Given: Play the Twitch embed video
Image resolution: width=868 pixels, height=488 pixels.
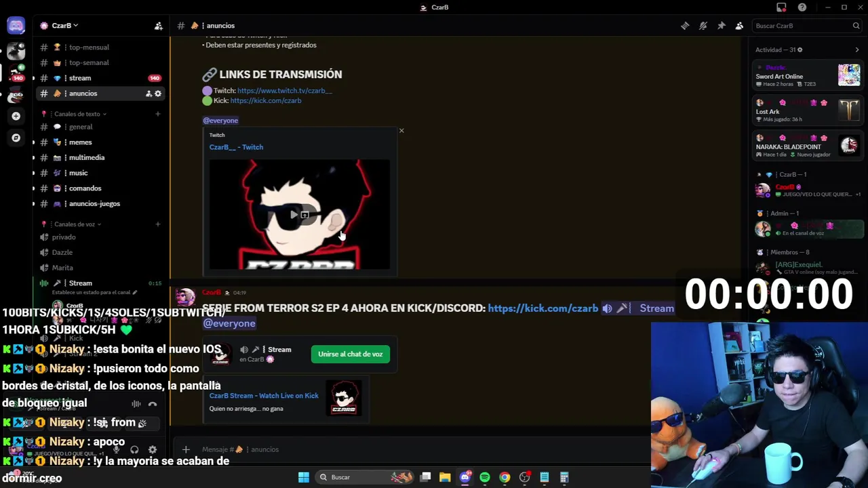Looking at the screenshot, I should (x=294, y=215).
